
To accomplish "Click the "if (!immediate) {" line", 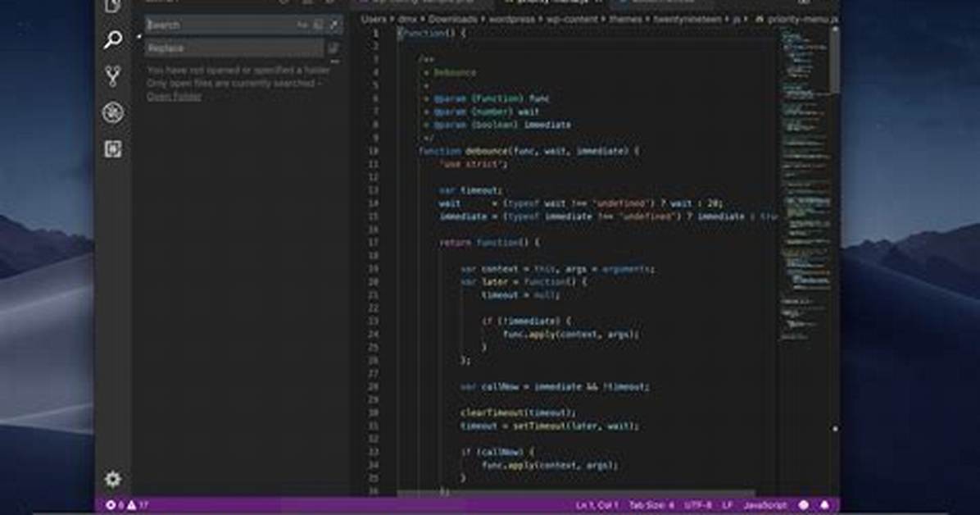I will [x=526, y=321].
